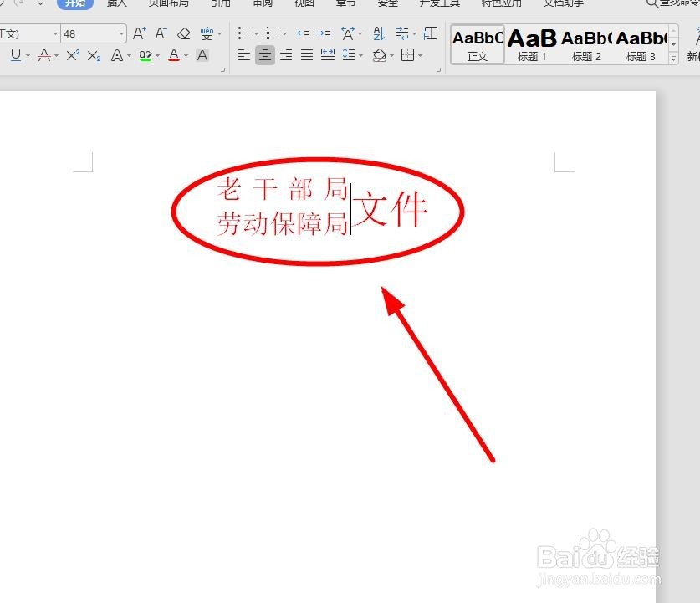The image size is (700, 603).
Task: Open the 页面布局 ribbon tab
Action: [170, 4]
